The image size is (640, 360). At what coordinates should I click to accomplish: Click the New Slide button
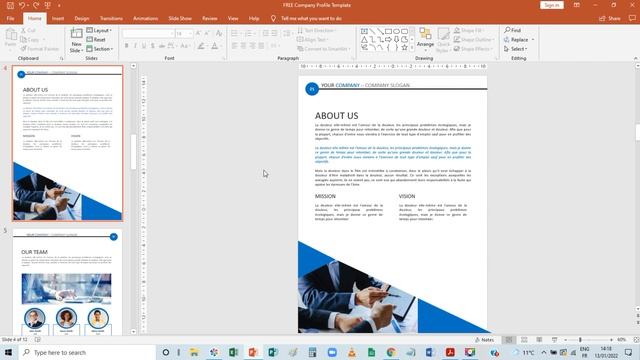(76, 40)
